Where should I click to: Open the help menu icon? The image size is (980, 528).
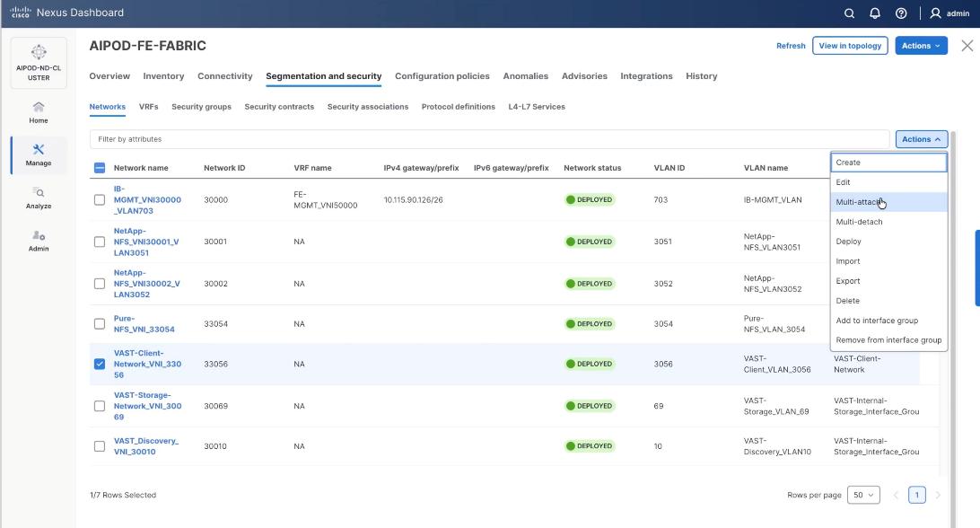pos(897,13)
